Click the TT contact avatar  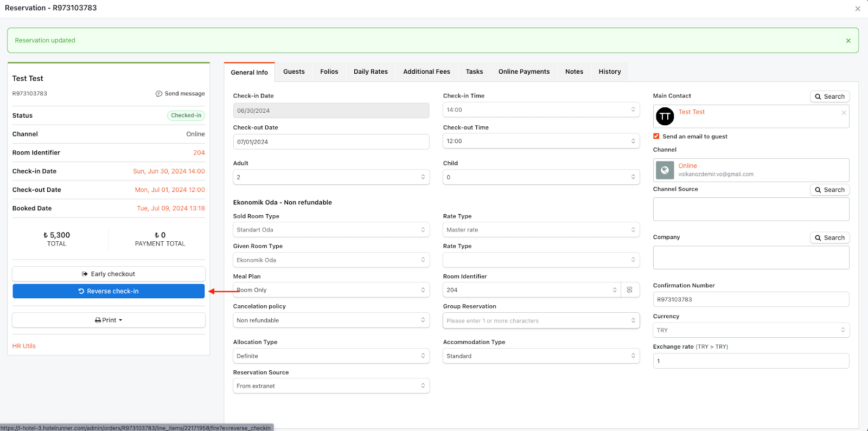tap(665, 117)
